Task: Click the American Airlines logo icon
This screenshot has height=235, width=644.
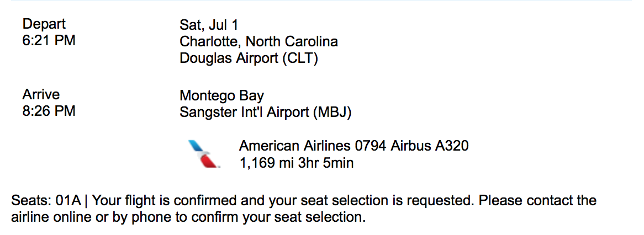Action: [x=203, y=154]
